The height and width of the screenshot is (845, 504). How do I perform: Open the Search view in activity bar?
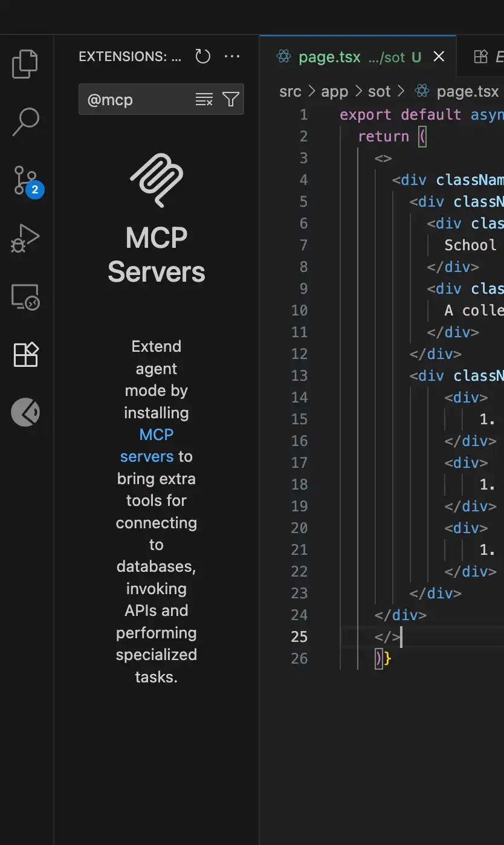25,122
